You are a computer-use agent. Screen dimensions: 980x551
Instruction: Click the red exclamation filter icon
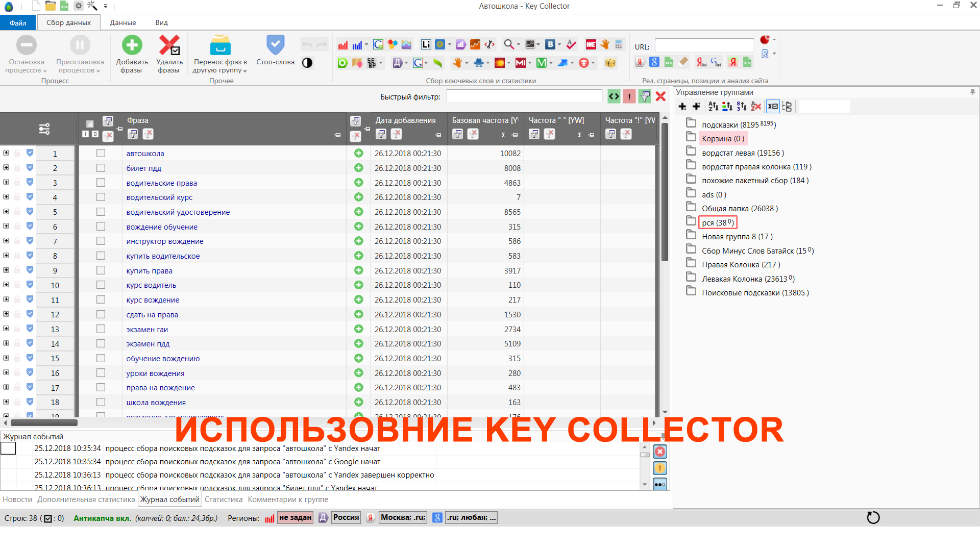pos(629,96)
